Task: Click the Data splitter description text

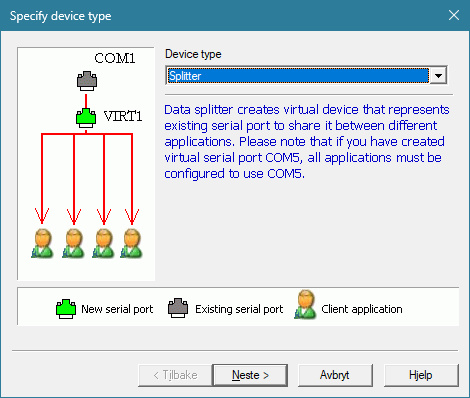Action: (x=307, y=142)
